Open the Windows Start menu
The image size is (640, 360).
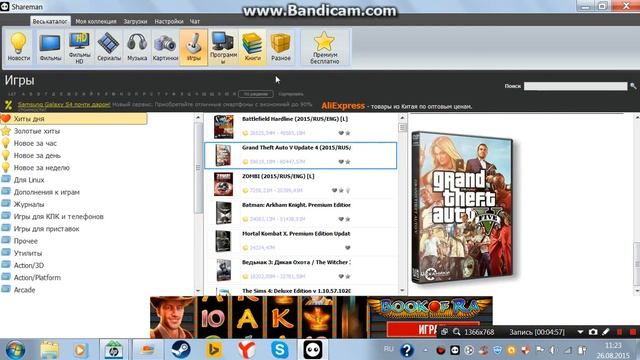(15, 350)
